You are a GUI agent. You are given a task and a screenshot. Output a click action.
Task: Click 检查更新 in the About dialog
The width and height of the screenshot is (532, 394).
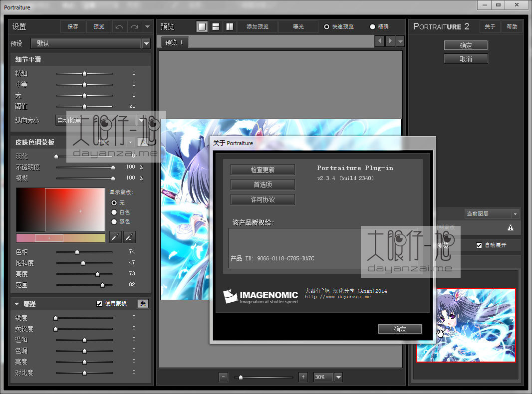263,170
